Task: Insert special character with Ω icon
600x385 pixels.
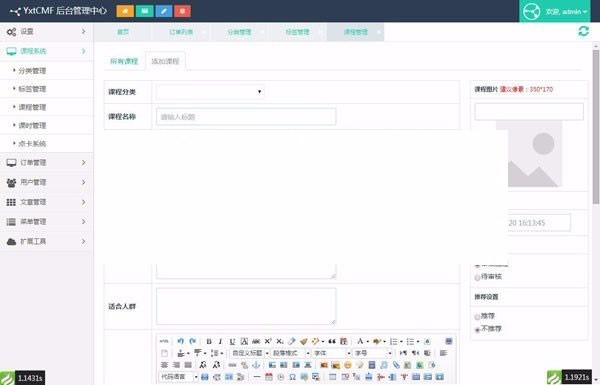Action: [x=292, y=377]
